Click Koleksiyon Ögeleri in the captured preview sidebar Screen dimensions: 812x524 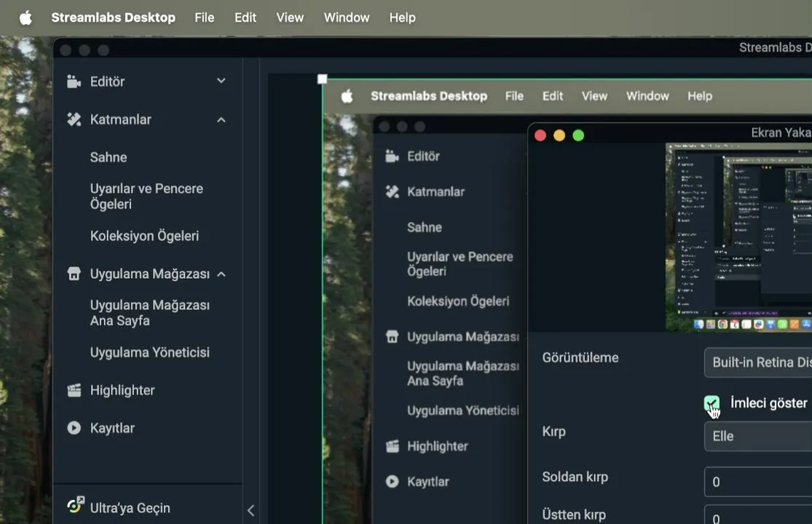[x=458, y=301]
